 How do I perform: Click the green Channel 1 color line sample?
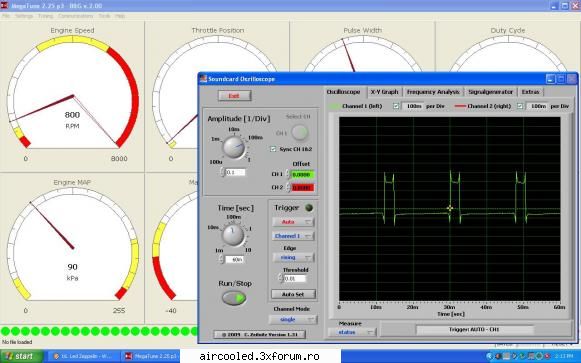pos(335,106)
